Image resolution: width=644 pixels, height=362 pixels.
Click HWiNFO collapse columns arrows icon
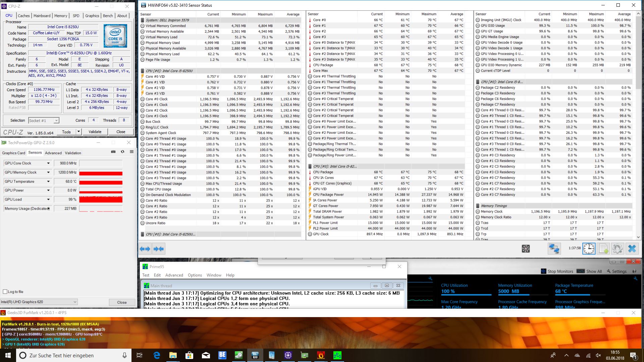[x=158, y=249]
